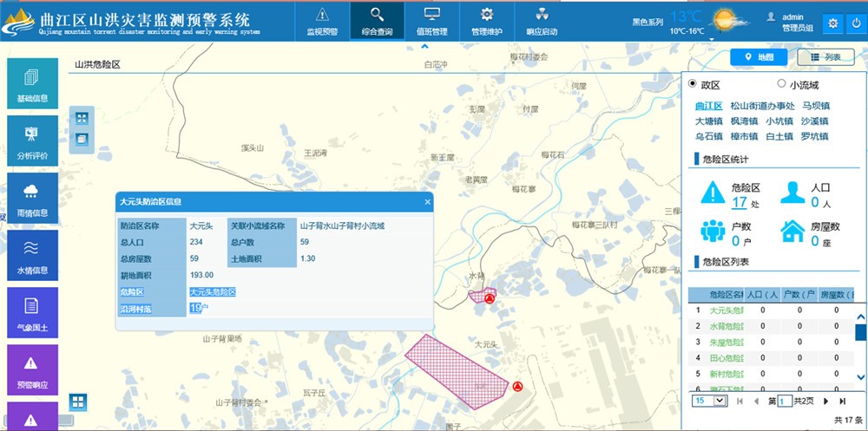Open settings gear in top bar
The width and height of the screenshot is (868, 431).
click(832, 23)
